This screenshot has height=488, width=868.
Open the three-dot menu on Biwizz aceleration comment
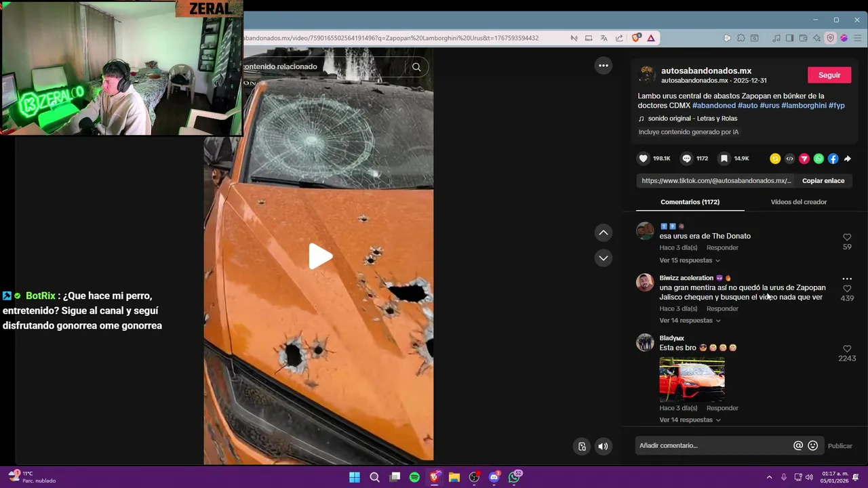(x=847, y=279)
